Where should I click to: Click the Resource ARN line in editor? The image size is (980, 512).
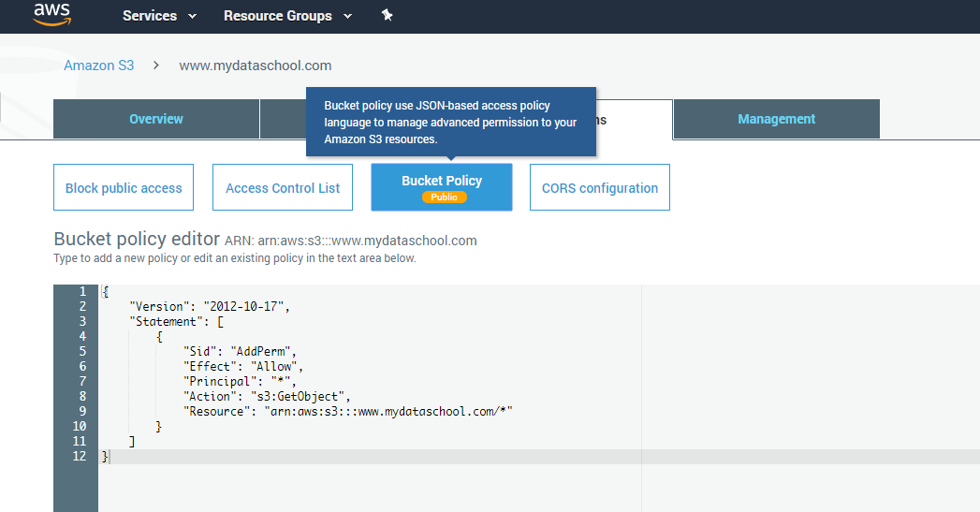tap(347, 411)
